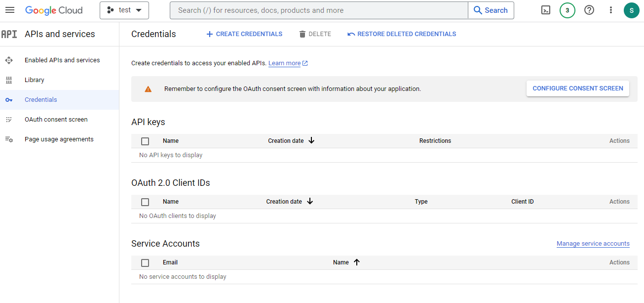Open notifications badge showing 3
The height and width of the screenshot is (303, 644).
click(x=568, y=10)
